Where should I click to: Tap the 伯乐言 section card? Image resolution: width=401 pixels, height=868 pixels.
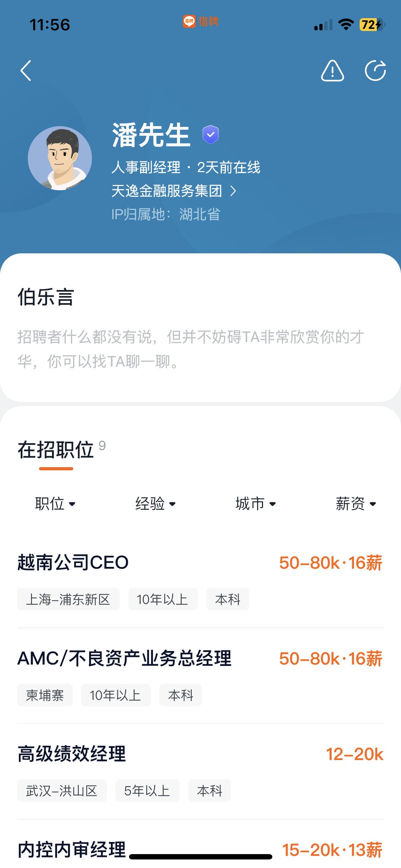tap(200, 328)
